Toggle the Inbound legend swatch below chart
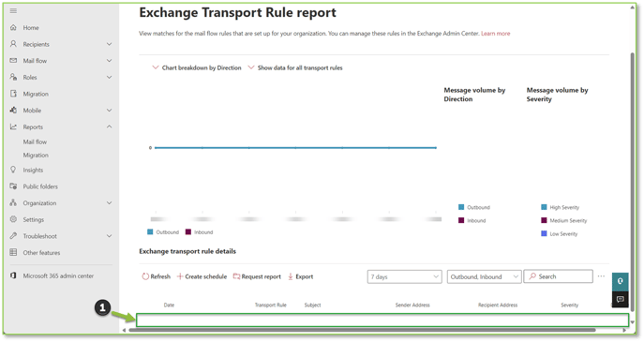 pyautogui.click(x=188, y=232)
